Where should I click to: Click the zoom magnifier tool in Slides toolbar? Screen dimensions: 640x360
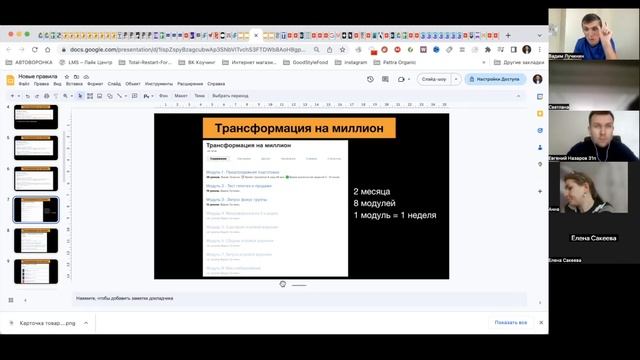(65, 96)
